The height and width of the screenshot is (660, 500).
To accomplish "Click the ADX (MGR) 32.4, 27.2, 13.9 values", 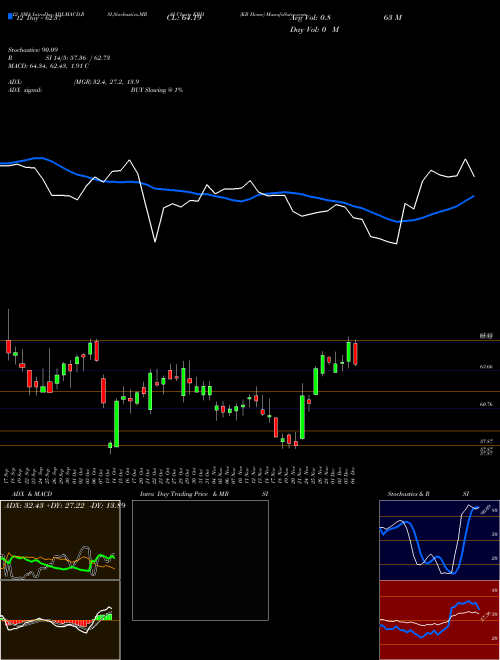I will point(106,82).
